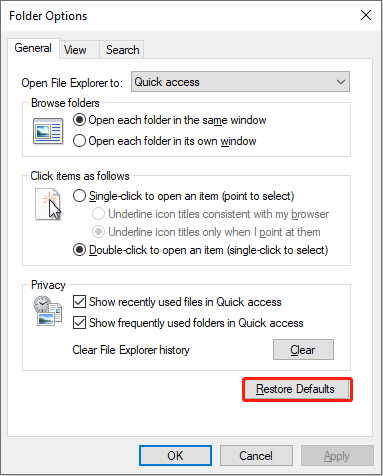This screenshot has height=476, width=383.
Task: Open the General tab
Action: (x=33, y=49)
